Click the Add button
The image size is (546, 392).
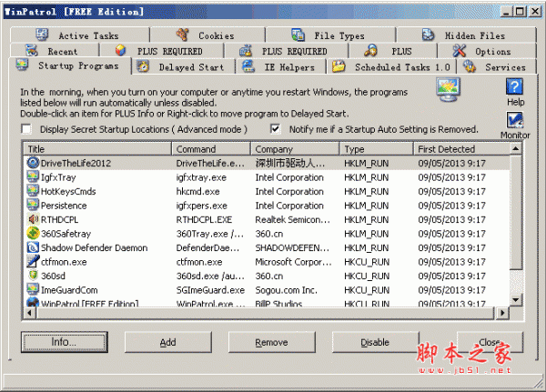(167, 342)
